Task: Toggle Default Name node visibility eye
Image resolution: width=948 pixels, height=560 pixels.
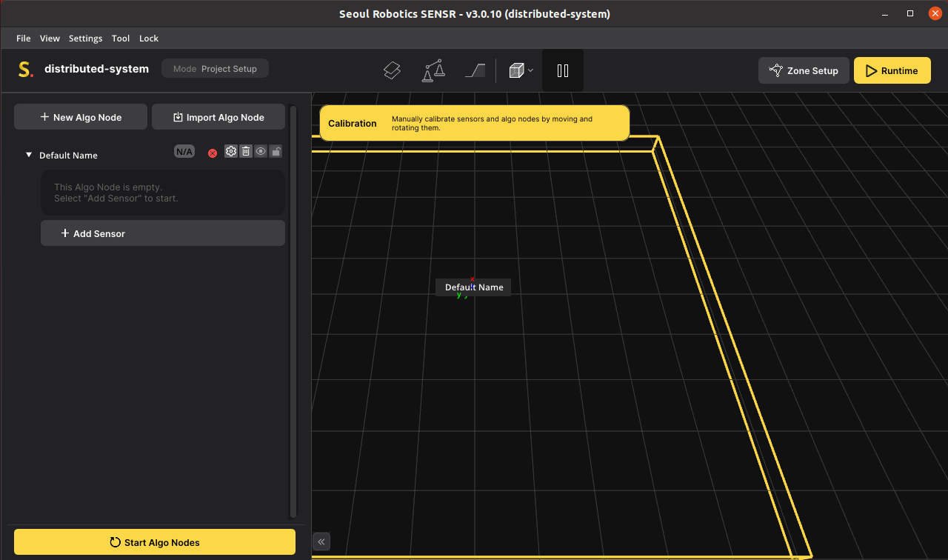Action: [261, 151]
